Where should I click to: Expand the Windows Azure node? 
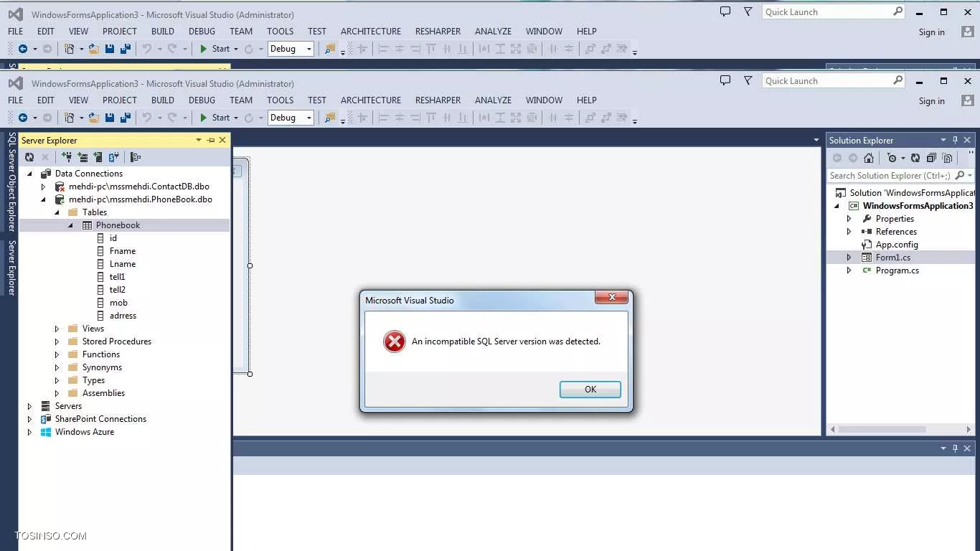tap(29, 432)
